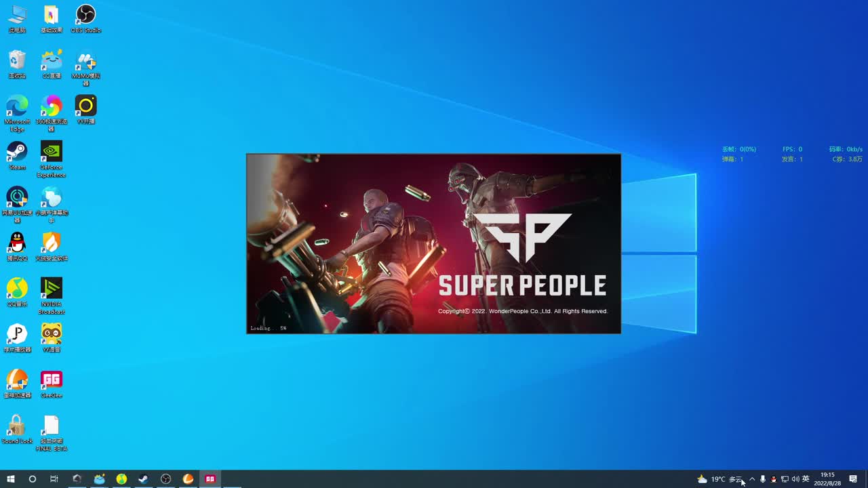Select the Sound Lock desktop shortcut
The height and width of the screenshot is (488, 868).
coord(17,429)
